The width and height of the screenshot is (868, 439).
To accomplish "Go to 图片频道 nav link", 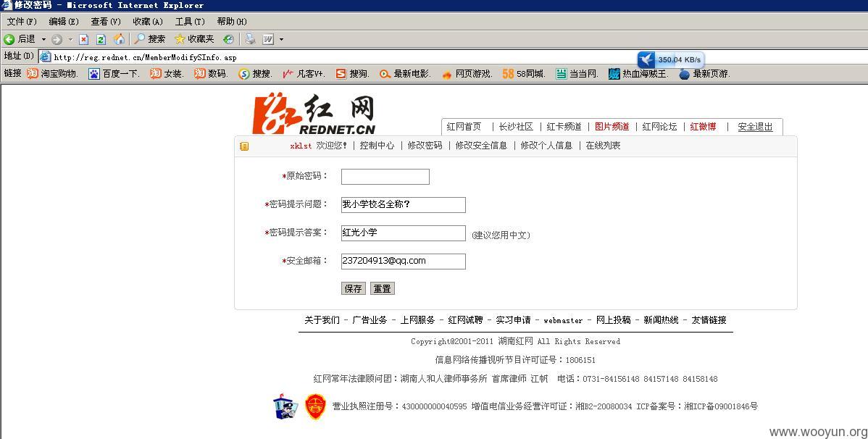I will (612, 127).
